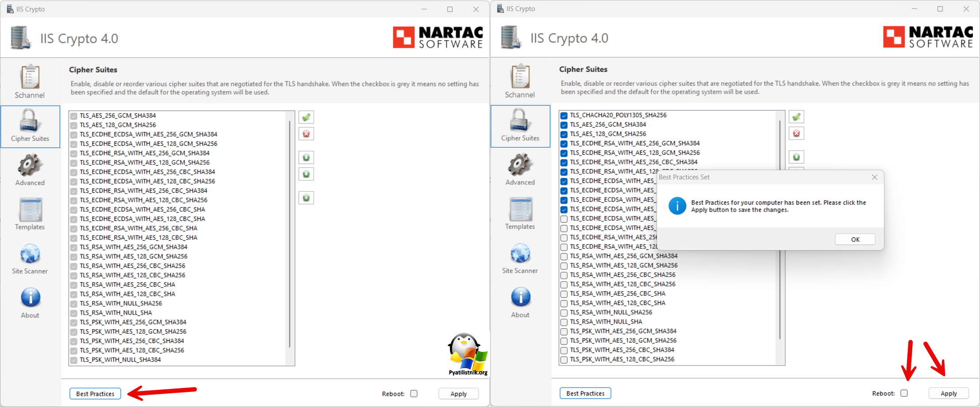Check TLS_RSA_WITH_NULL_SHA256 in right window list
The image size is (980, 407).
point(564,313)
